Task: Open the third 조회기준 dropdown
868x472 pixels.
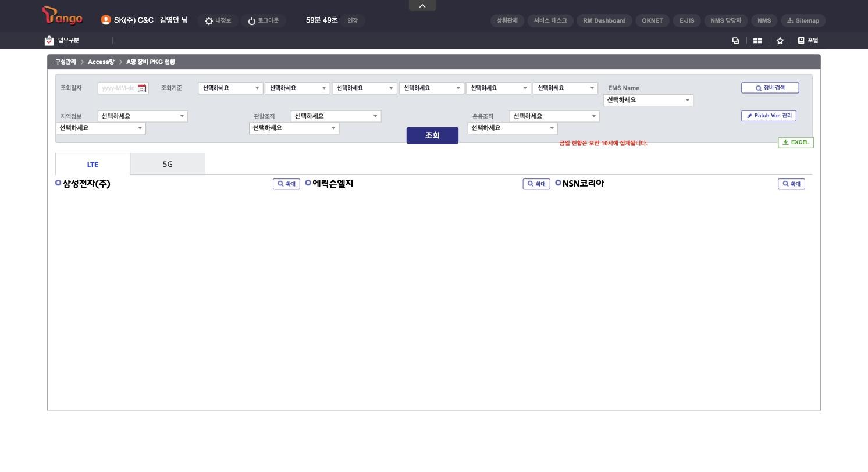Action: coord(364,88)
